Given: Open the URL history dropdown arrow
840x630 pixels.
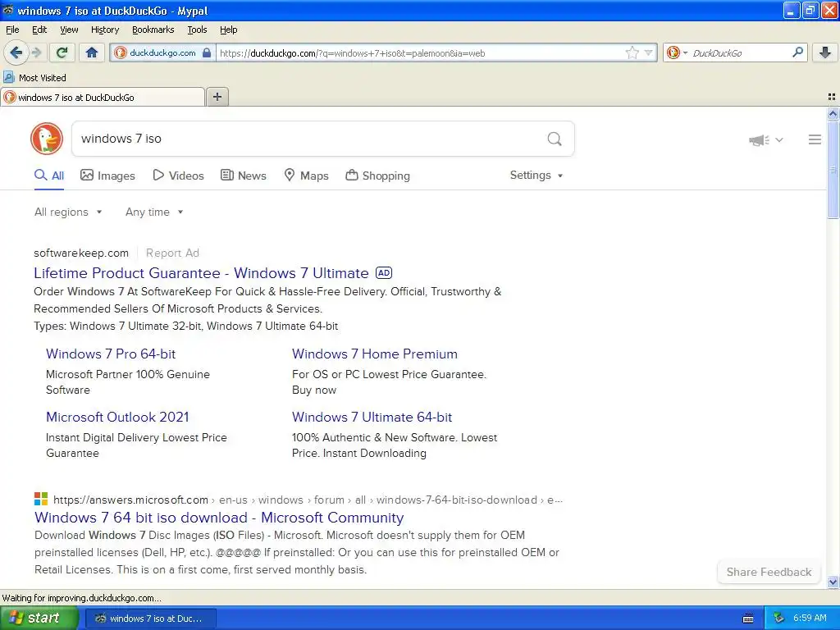Looking at the screenshot, I should point(649,52).
